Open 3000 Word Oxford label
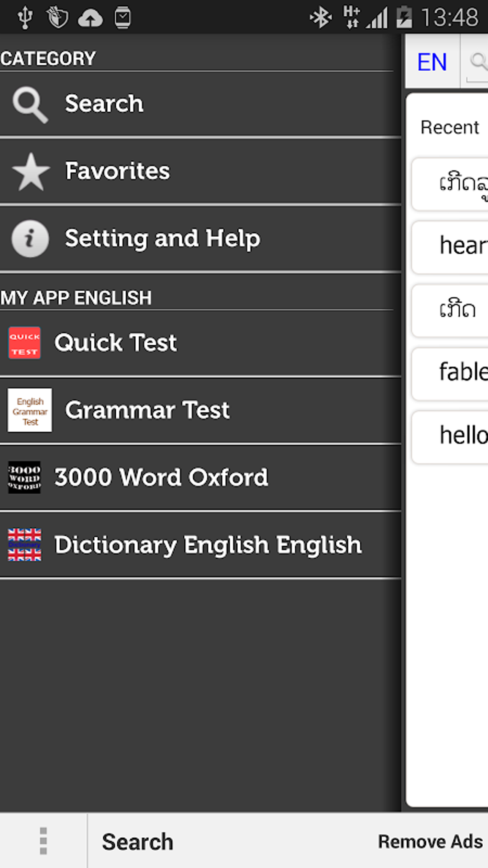This screenshot has width=488, height=868. [x=161, y=477]
